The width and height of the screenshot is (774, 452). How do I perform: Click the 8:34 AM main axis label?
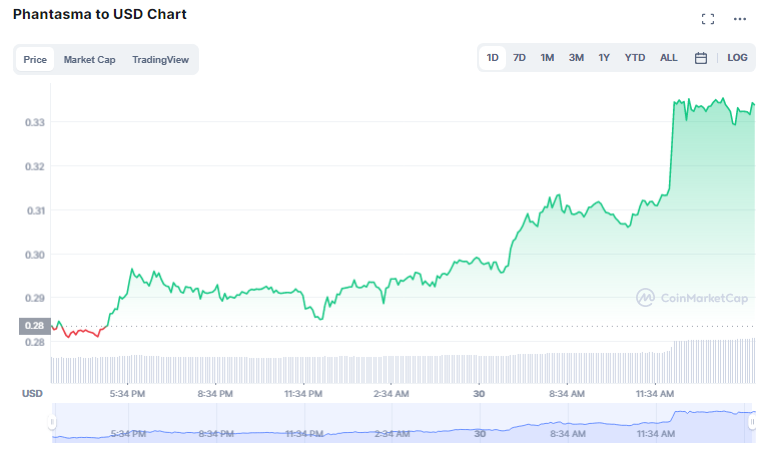coord(567,394)
